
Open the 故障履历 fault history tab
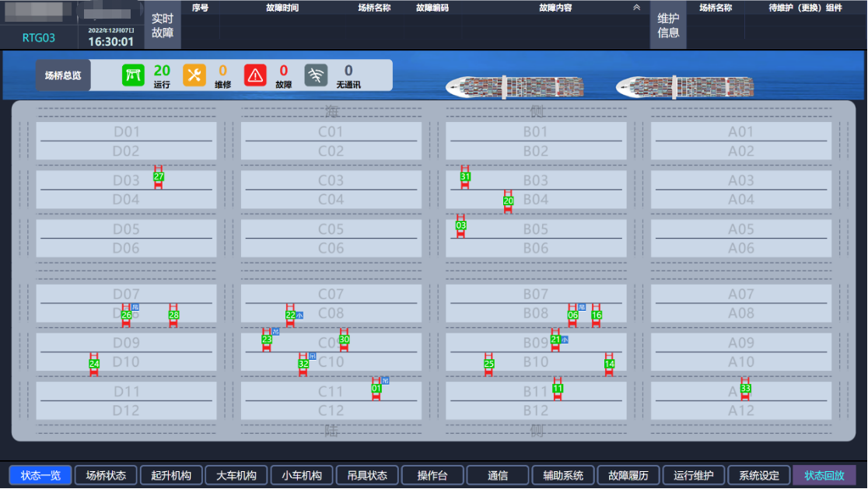(x=628, y=475)
